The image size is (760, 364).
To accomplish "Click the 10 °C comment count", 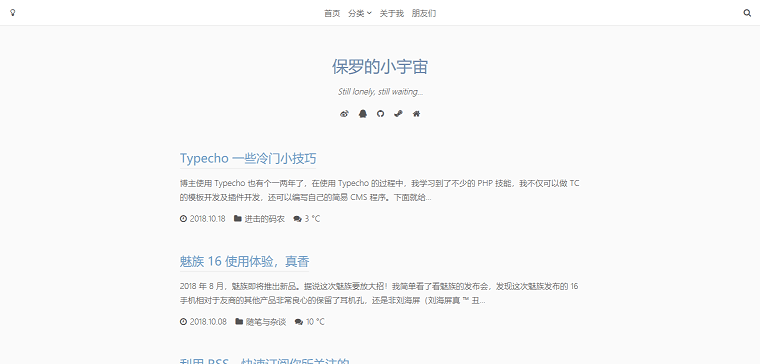I will pyautogui.click(x=315, y=322).
